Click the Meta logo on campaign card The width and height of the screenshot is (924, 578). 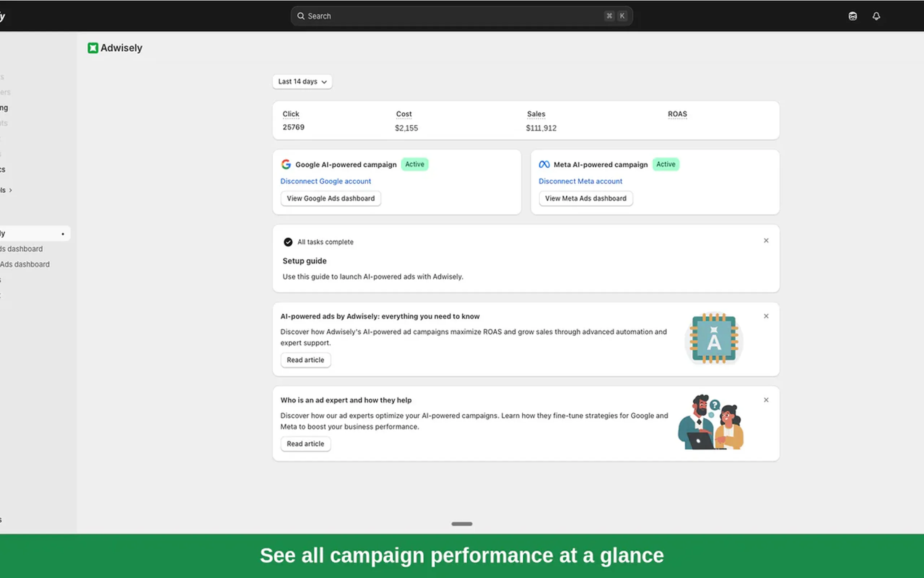tap(544, 164)
